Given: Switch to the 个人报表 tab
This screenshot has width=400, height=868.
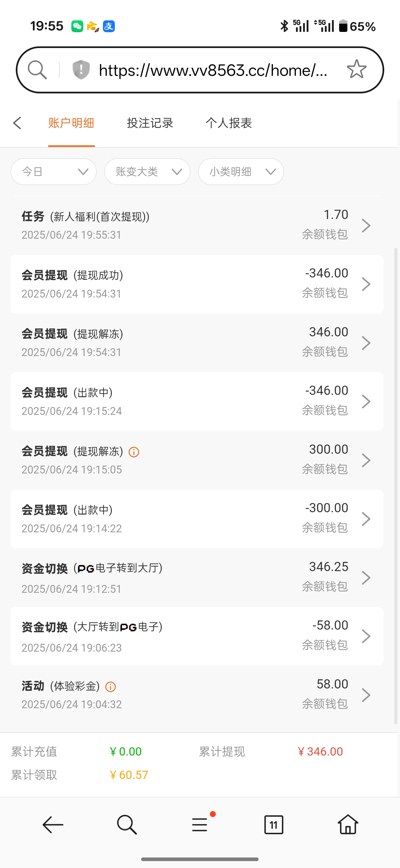Looking at the screenshot, I should [x=229, y=123].
